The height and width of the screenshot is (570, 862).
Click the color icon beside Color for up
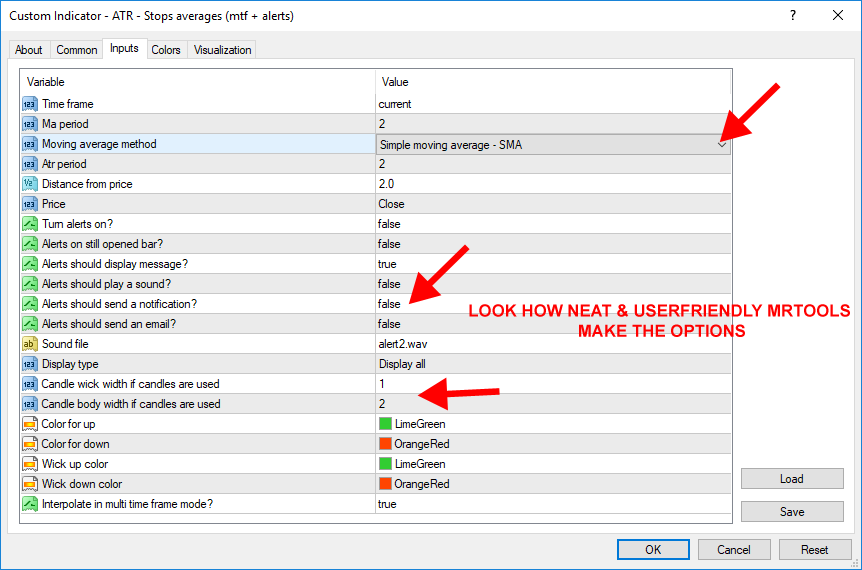click(x=30, y=424)
